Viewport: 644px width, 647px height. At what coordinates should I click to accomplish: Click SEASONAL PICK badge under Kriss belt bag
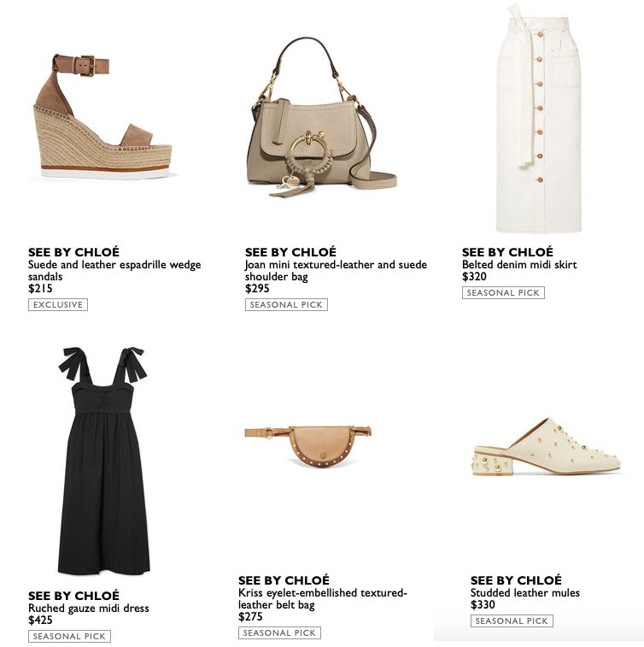pos(279,632)
